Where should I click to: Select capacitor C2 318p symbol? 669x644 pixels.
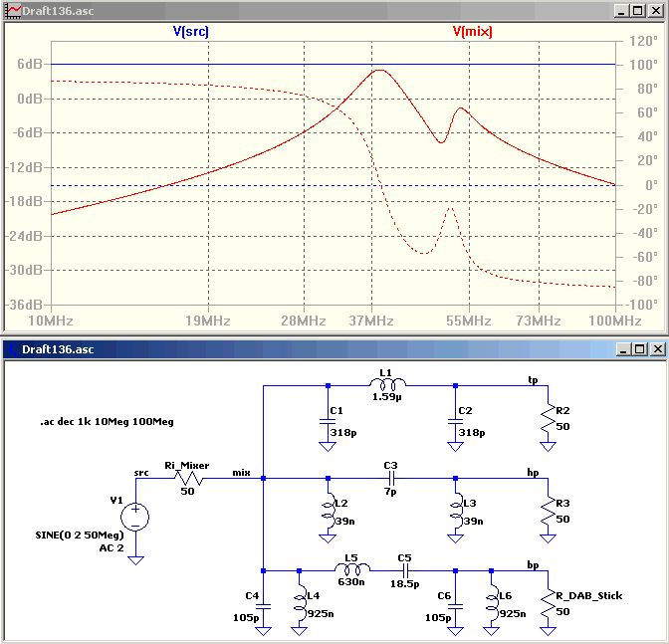click(455, 421)
